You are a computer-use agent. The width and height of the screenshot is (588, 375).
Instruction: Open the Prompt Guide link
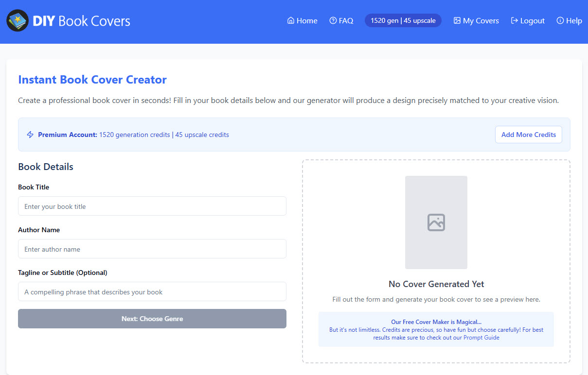pyautogui.click(x=481, y=337)
